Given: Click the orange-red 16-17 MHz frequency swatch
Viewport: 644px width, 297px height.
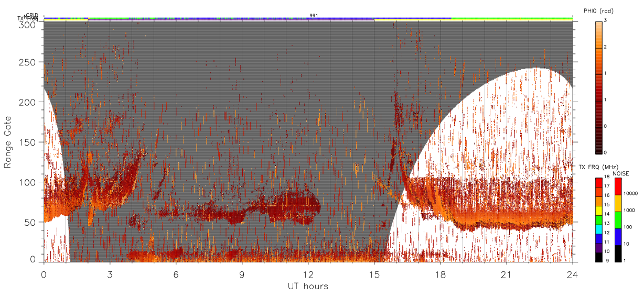Looking at the screenshot, I should pyautogui.click(x=598, y=192).
